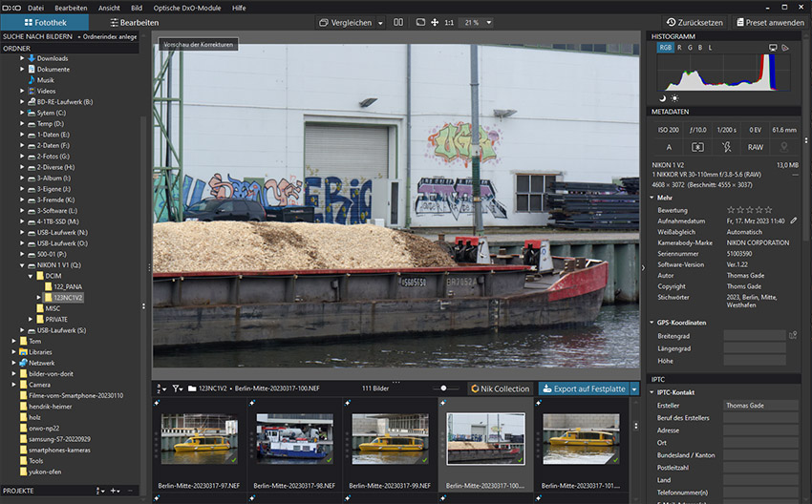Click the pencil icon beside Aufnahmedatum
This screenshot has width=812, height=504.
click(x=793, y=220)
